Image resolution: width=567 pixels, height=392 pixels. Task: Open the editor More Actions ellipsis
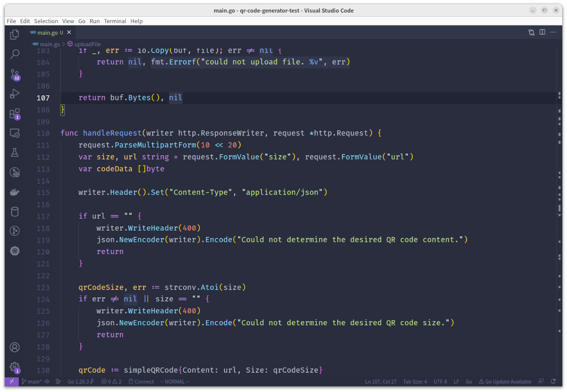[x=553, y=32]
